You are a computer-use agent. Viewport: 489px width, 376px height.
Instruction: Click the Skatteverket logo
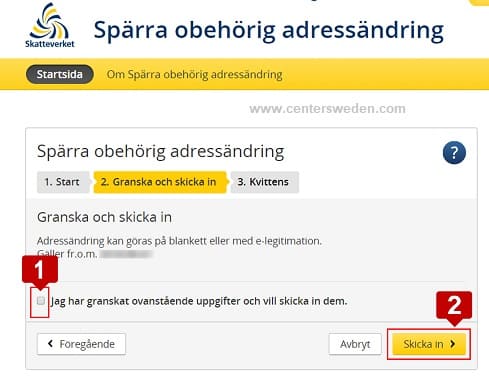point(50,25)
